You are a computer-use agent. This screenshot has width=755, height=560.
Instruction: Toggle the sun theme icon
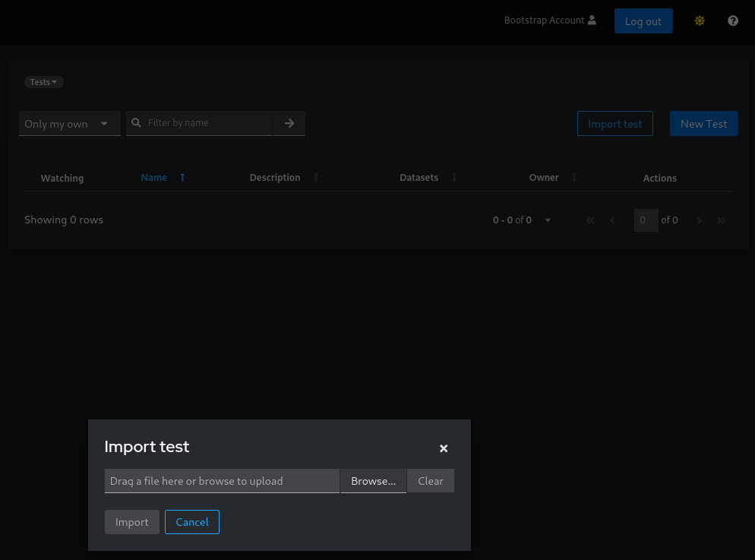(x=700, y=21)
